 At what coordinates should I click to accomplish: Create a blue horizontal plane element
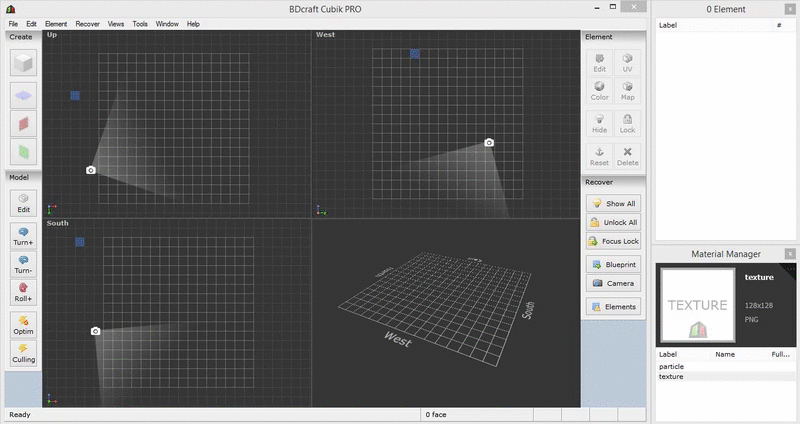[23, 95]
